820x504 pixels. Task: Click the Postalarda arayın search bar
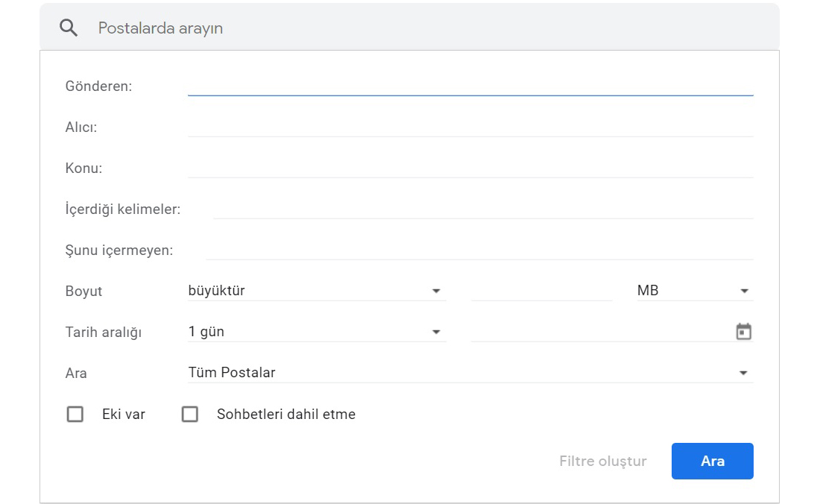click(432, 28)
